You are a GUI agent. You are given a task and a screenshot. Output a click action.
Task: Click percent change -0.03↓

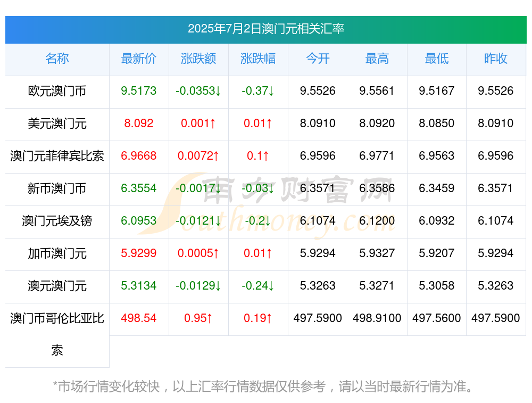[x=258, y=188]
